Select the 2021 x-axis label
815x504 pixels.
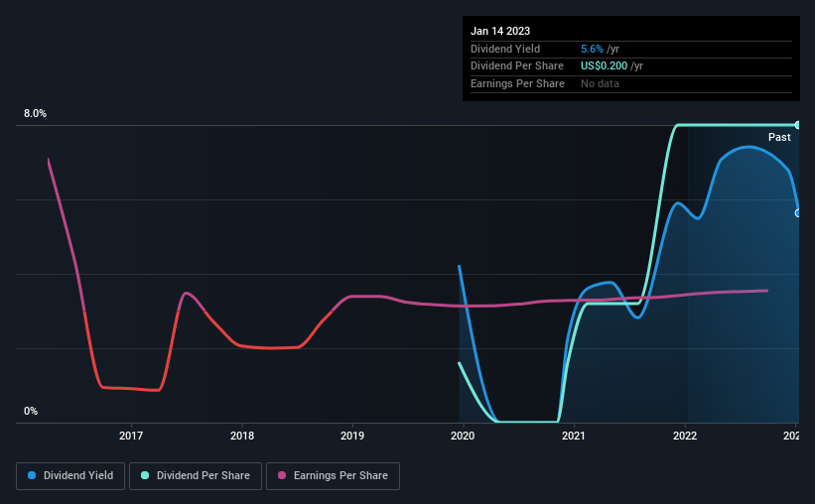574,436
